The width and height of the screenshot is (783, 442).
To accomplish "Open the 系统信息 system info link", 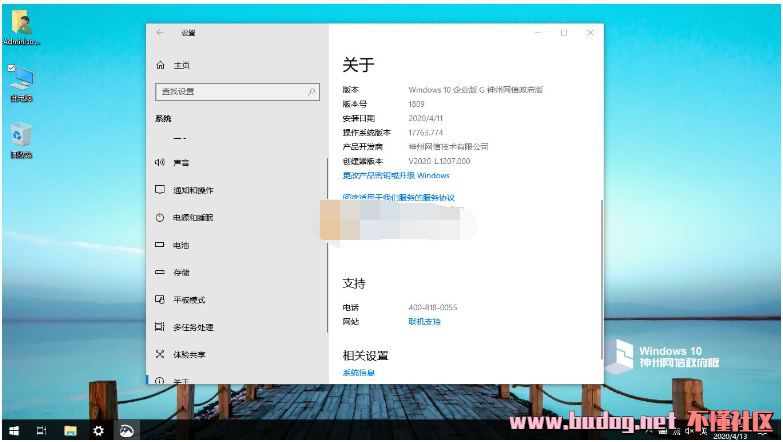I will (x=359, y=373).
